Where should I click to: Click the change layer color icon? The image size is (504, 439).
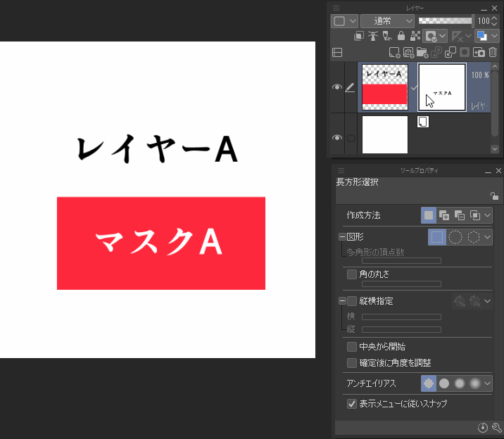click(481, 36)
